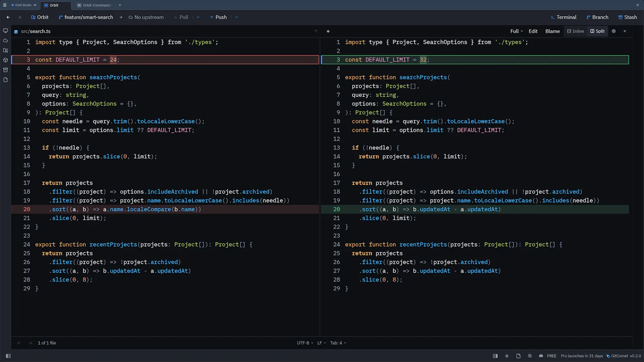Click the Pro launches in 31 days notice
Screen dimensions: 644x362
582,356
